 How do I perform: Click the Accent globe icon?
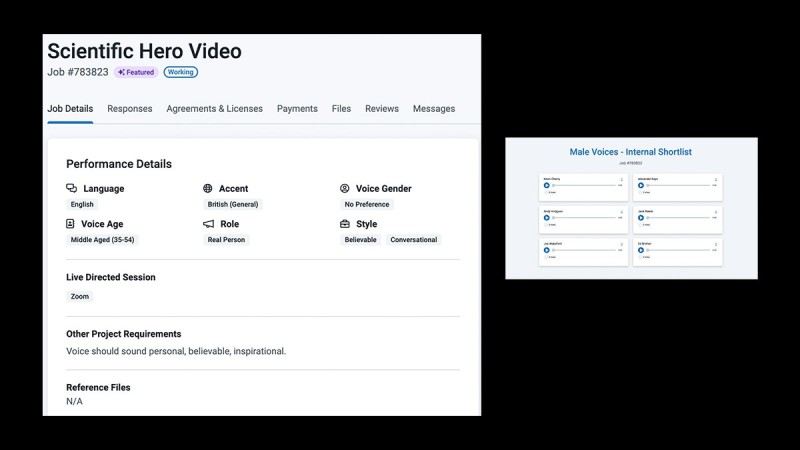point(208,188)
